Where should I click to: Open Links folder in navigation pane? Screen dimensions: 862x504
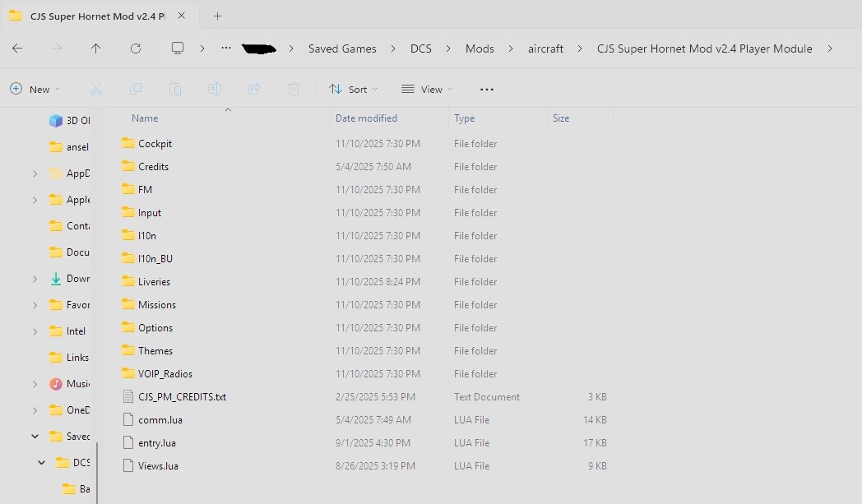tap(69, 358)
